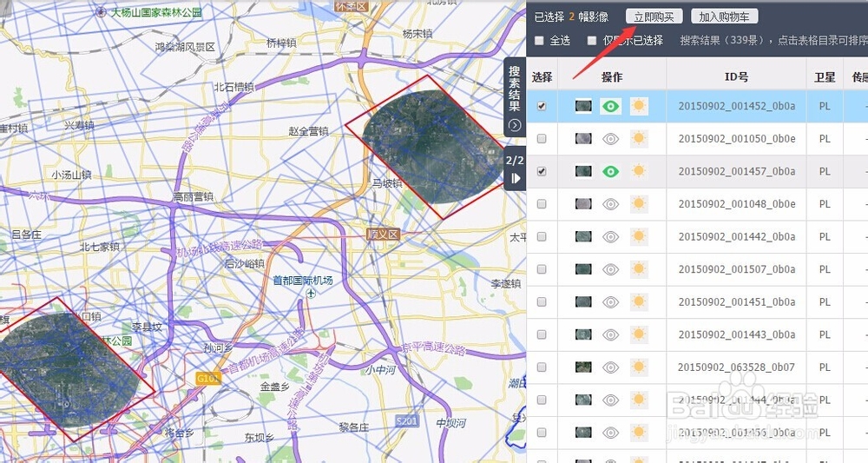Hide image 20150902_001452_0b0a via green eye
The width and height of the screenshot is (868, 463).
point(610,106)
